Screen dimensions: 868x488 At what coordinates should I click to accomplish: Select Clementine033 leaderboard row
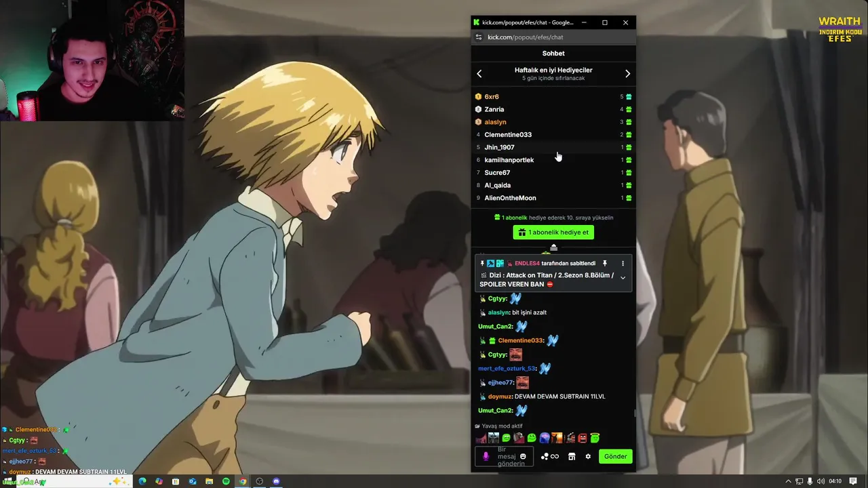(553, 134)
